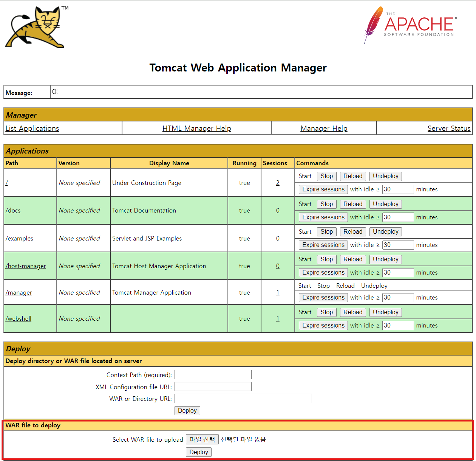476x461 pixels.
Task: Focus idle minutes field for root app
Action: click(398, 189)
